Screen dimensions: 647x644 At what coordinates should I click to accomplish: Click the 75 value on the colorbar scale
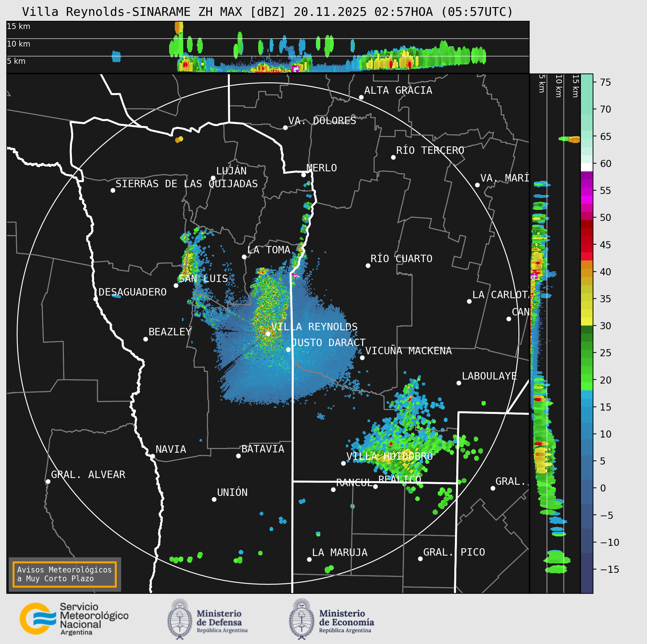point(605,82)
